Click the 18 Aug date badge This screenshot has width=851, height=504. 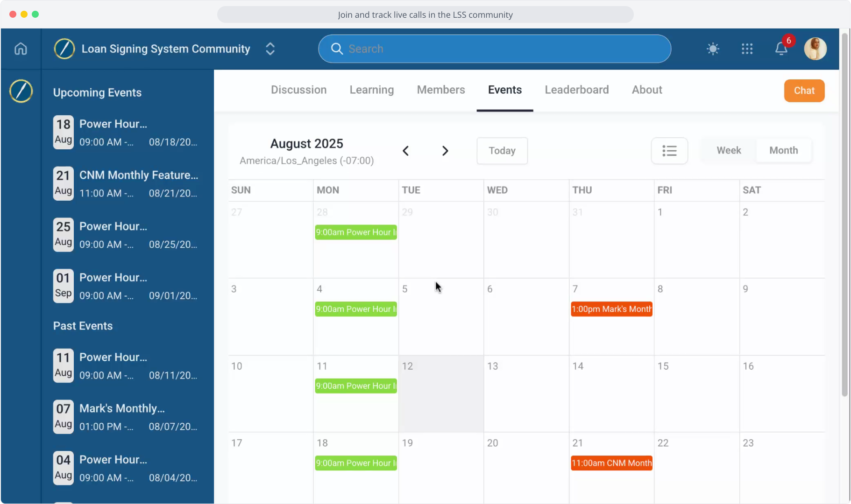click(x=63, y=132)
